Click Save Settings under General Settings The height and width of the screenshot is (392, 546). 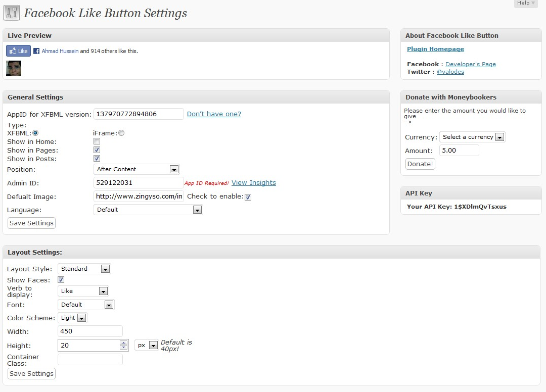coord(31,223)
